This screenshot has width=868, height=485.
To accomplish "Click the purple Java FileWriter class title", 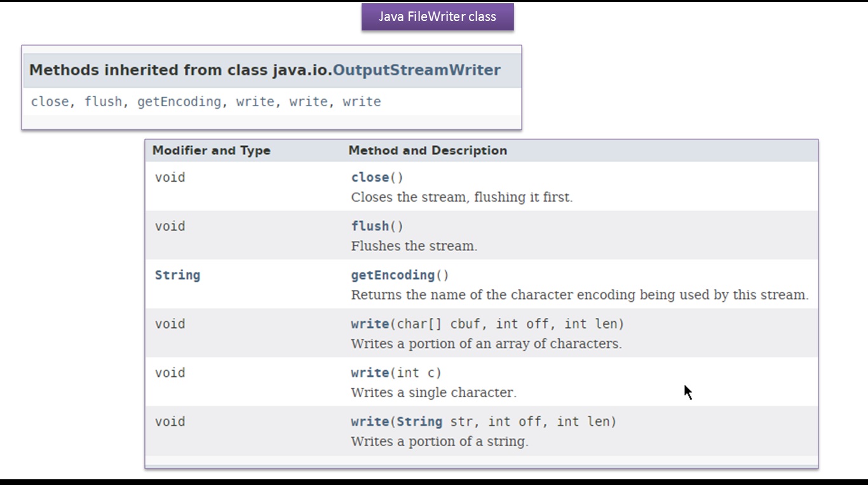I will [x=437, y=17].
